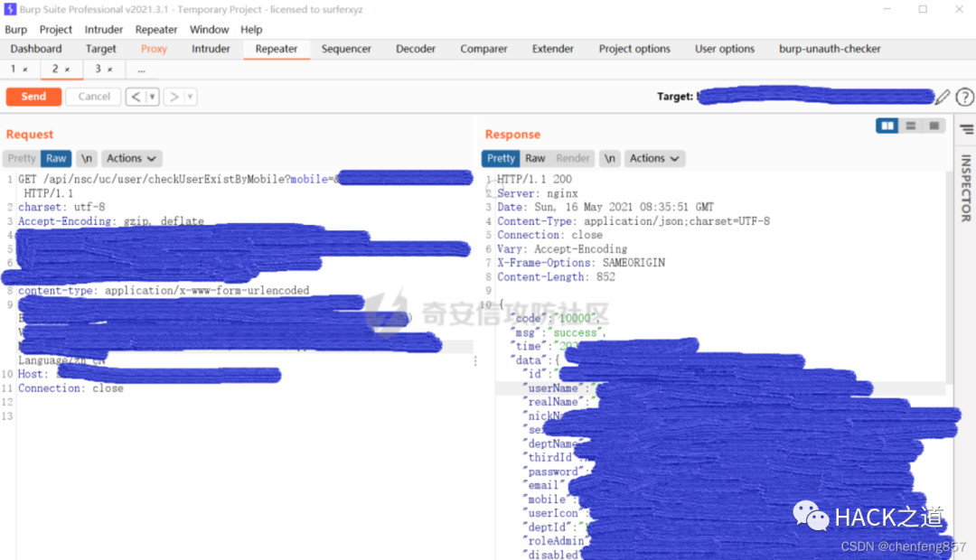976x560 pixels.
Task: Switch to the Comparer tab
Action: [x=483, y=49]
